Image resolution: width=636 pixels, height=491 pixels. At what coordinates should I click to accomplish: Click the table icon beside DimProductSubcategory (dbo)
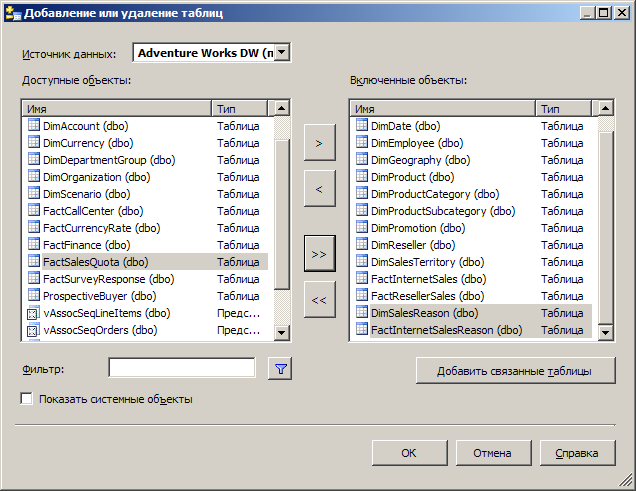(361, 210)
